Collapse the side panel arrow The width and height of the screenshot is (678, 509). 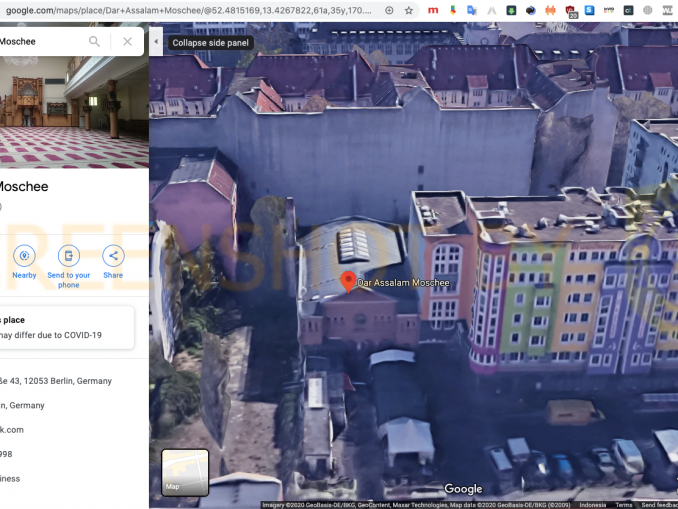[x=156, y=42]
